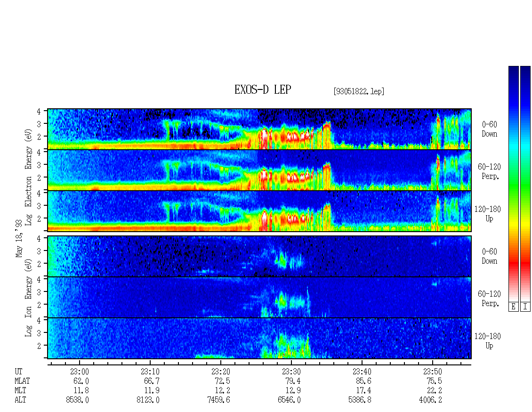The width and height of the screenshot is (532, 412).
Task: Click the MLAT row header
Action: (x=22, y=381)
